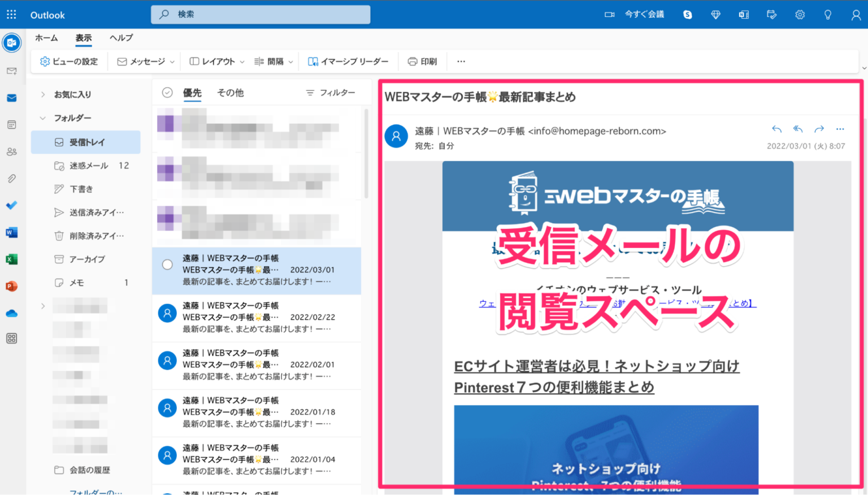
Task: Open Skype icon in header
Action: tap(687, 15)
